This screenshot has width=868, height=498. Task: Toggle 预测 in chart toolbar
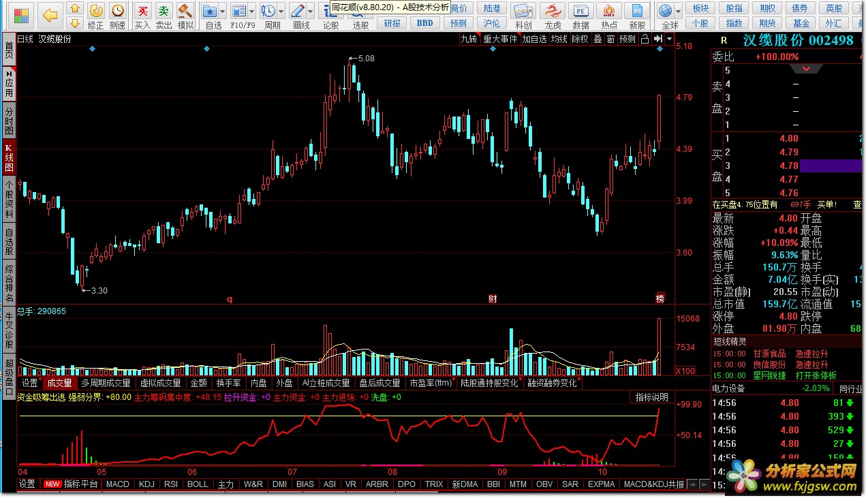click(627, 39)
